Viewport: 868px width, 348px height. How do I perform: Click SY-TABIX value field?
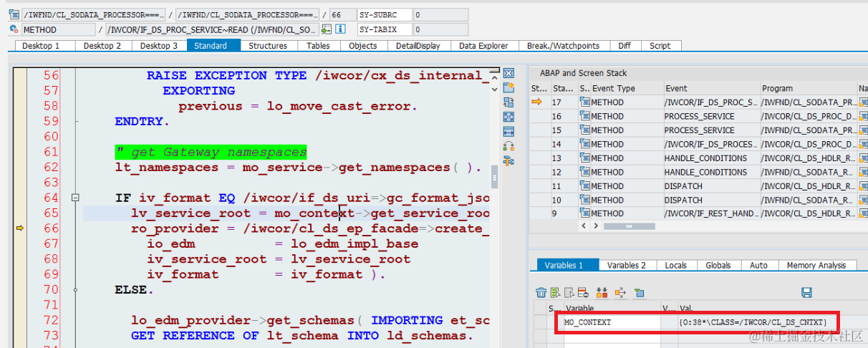(x=440, y=29)
